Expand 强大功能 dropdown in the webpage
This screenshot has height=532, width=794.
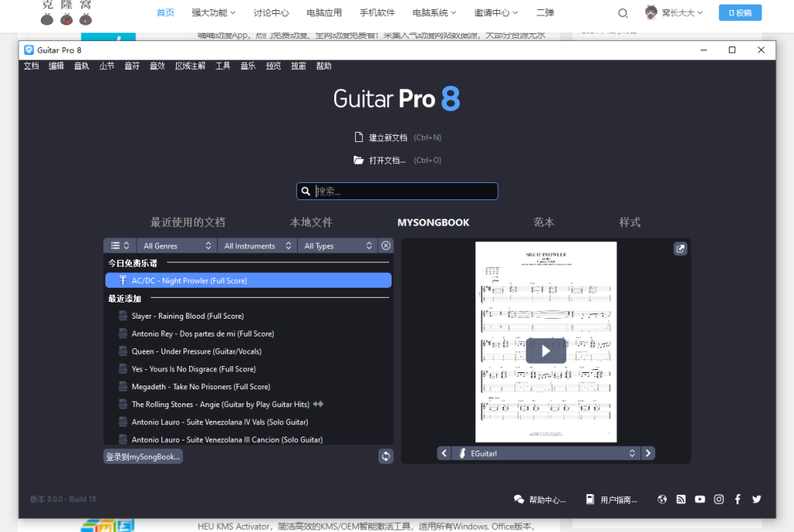[x=213, y=12]
